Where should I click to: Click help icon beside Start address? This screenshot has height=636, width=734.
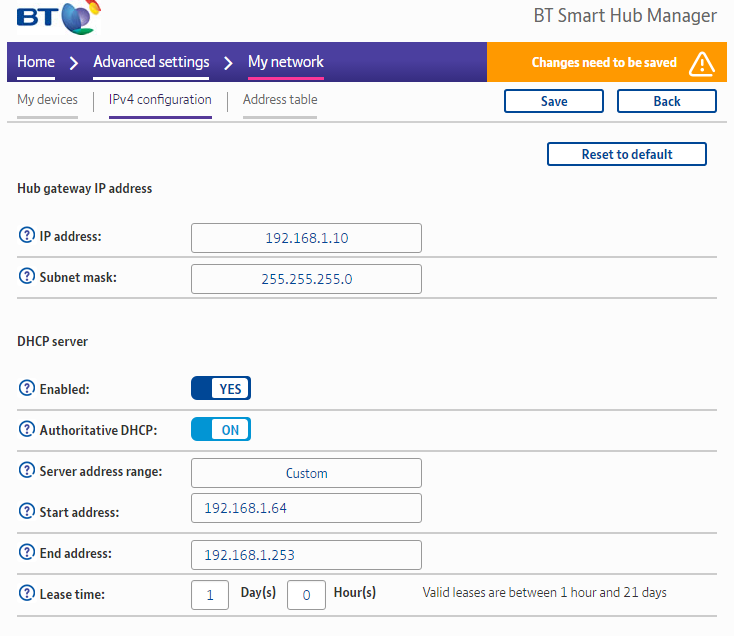coord(27,511)
